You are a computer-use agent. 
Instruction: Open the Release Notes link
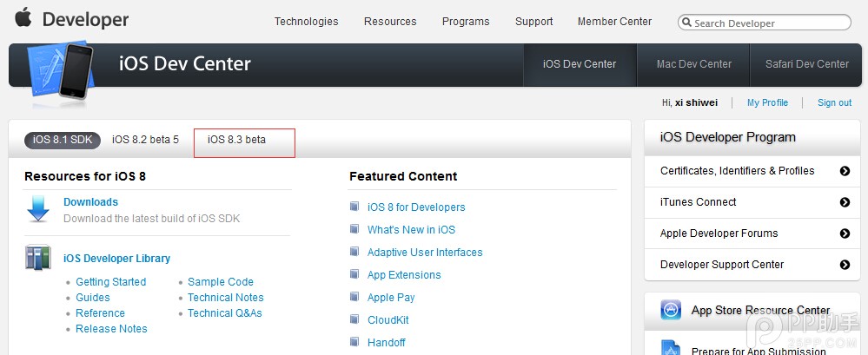(111, 329)
